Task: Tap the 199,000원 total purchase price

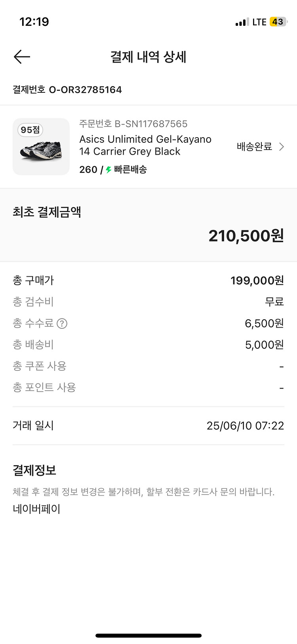Action: [x=257, y=281]
